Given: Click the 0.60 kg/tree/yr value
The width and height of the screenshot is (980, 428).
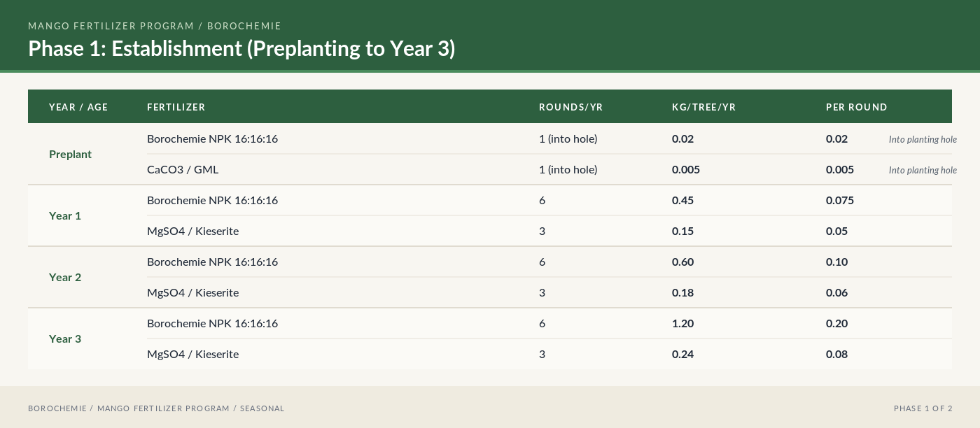Looking at the screenshot, I should point(682,262).
